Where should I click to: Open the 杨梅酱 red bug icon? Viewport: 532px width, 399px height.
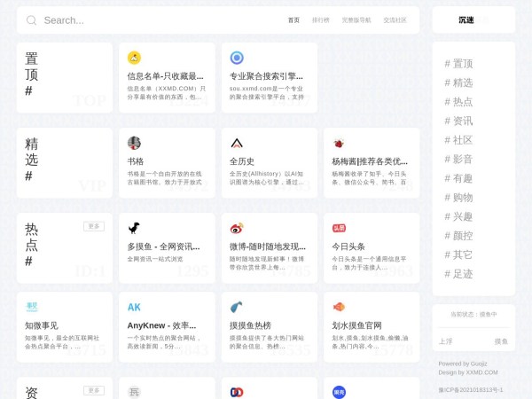coord(339,143)
